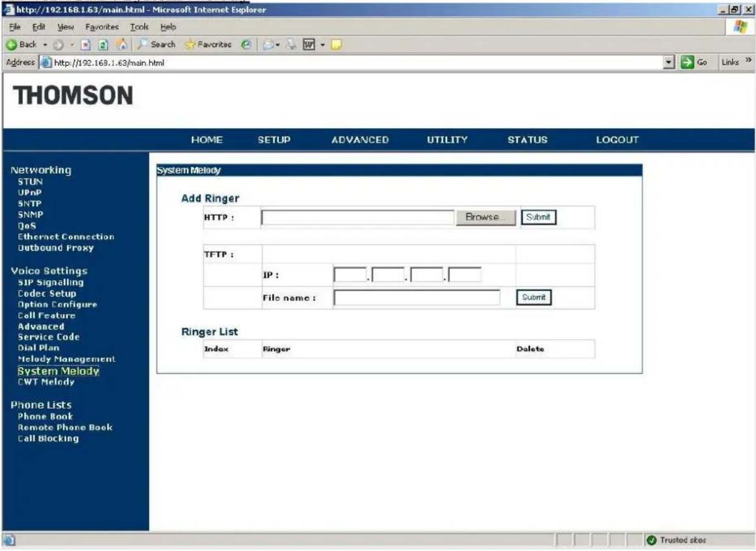Open the ADVANCED navigation tab
756x551 pixels.
tap(360, 140)
